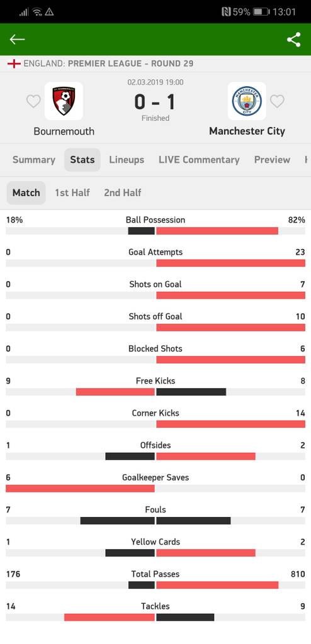Favorite Bournemouth with the heart icon
311x644 pixels.
tap(33, 101)
